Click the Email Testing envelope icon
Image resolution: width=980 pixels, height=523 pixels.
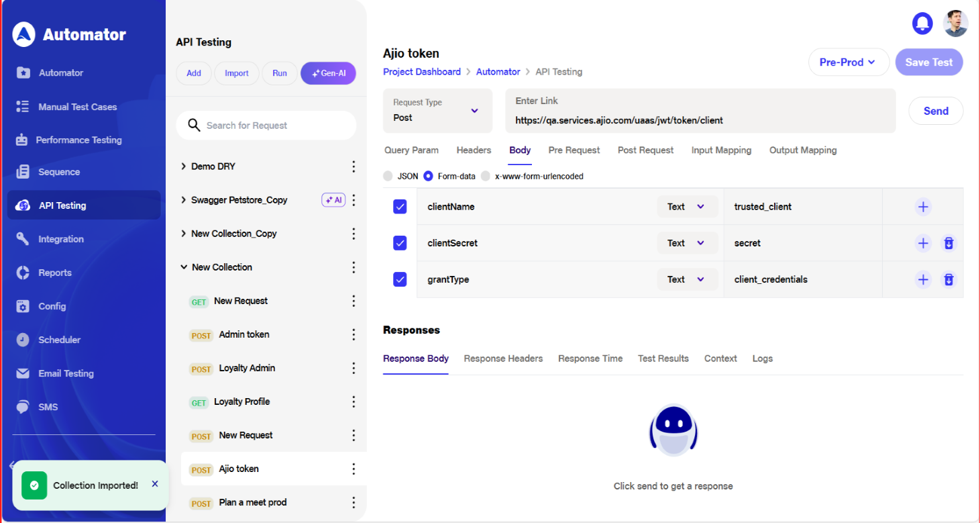point(23,373)
